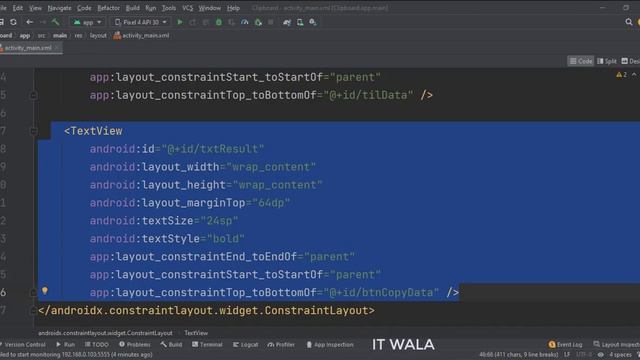Open the Version Control tool window
This screenshot has width=640, height=360.
pos(23,344)
